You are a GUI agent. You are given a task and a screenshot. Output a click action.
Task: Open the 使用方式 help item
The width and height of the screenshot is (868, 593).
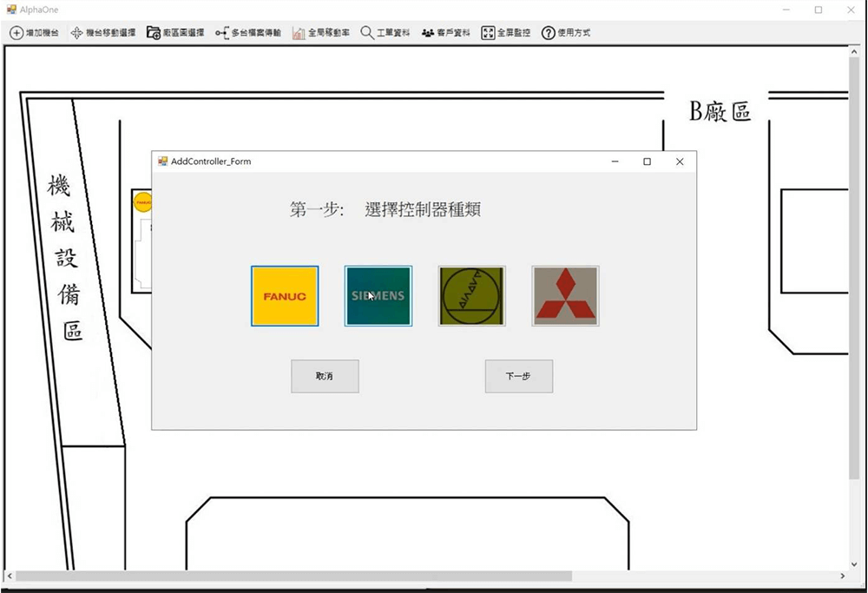tap(566, 33)
